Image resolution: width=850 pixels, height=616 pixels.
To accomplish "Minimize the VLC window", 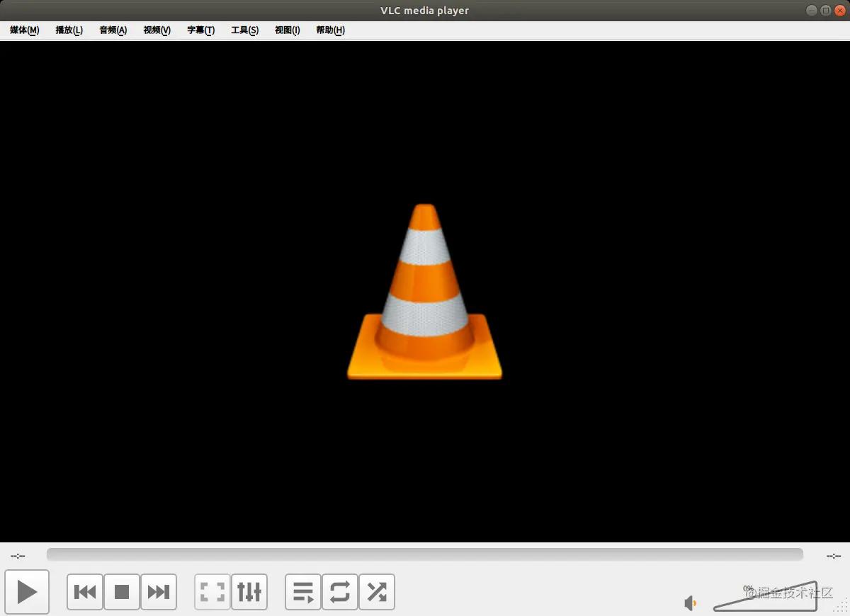I will [x=812, y=11].
